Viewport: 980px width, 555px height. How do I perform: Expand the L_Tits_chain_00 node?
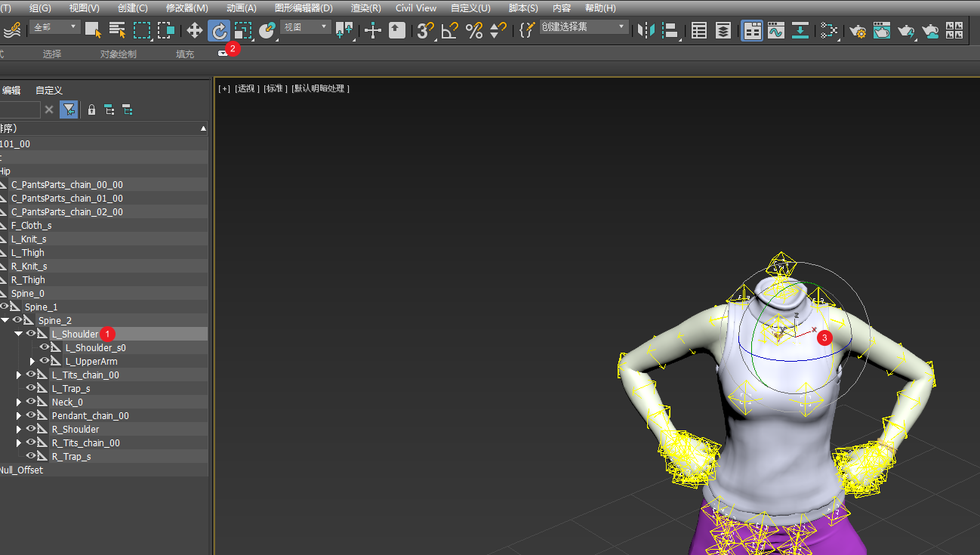click(x=19, y=375)
